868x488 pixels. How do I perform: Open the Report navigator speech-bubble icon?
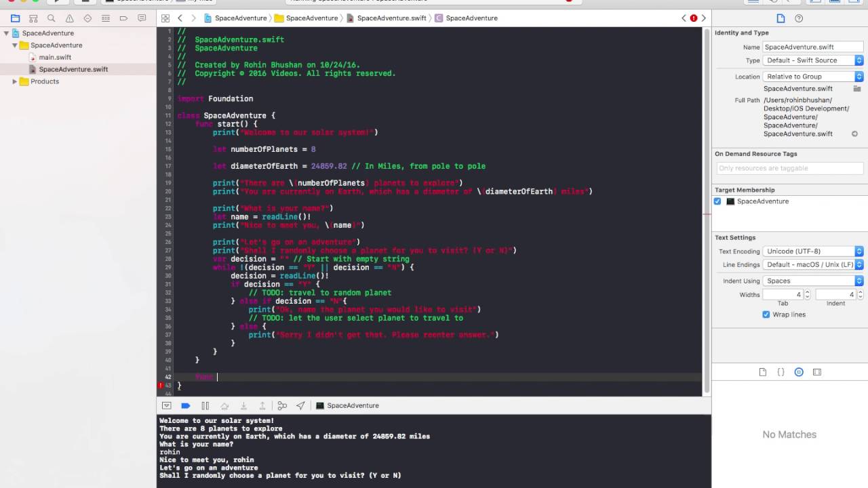(x=142, y=18)
